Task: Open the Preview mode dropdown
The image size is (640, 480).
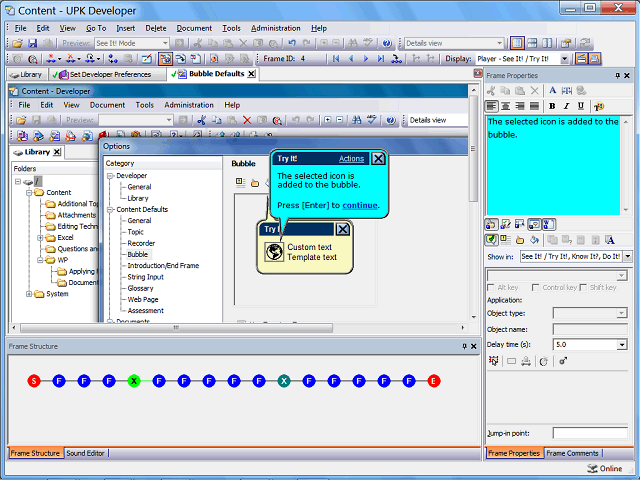Action: click(x=165, y=43)
